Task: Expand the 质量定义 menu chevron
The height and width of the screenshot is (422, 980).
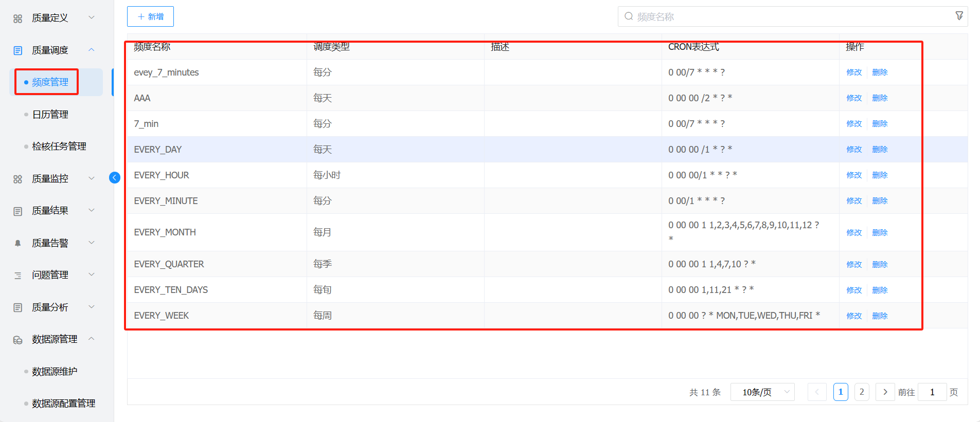Action: [92, 17]
